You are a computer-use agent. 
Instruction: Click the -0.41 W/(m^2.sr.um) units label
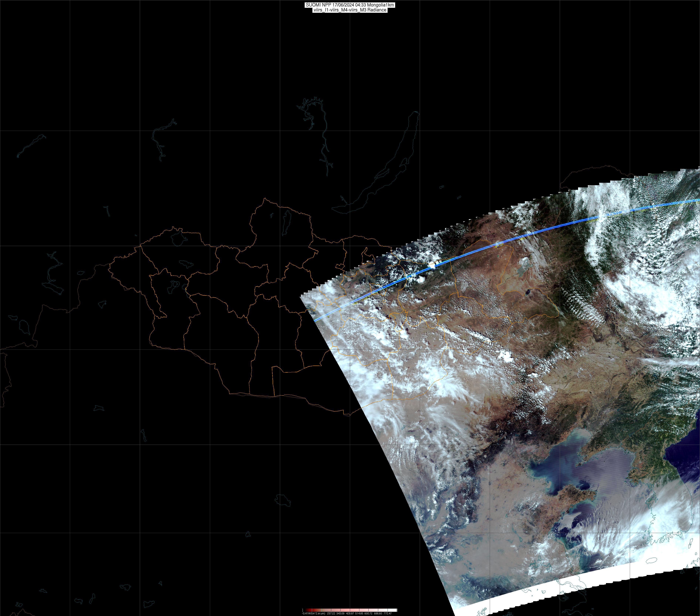coord(313,613)
